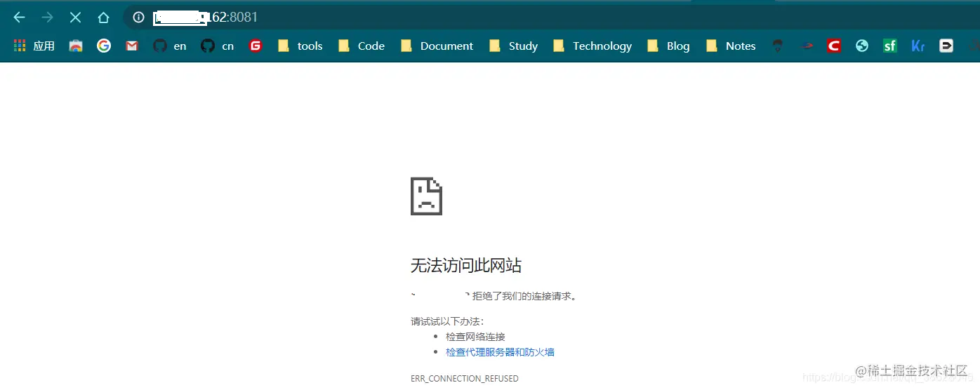Open the red-blue swoosh bookmark

[806, 46]
